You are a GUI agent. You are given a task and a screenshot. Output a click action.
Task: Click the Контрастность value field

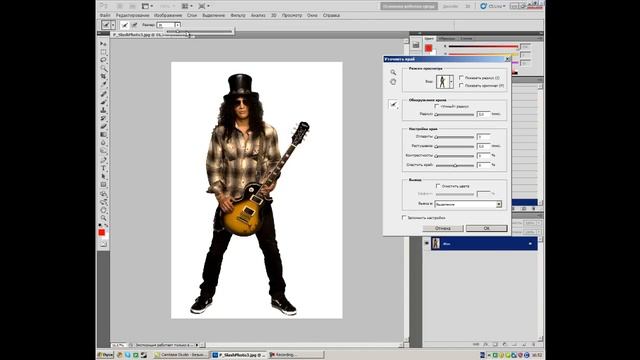(483, 156)
